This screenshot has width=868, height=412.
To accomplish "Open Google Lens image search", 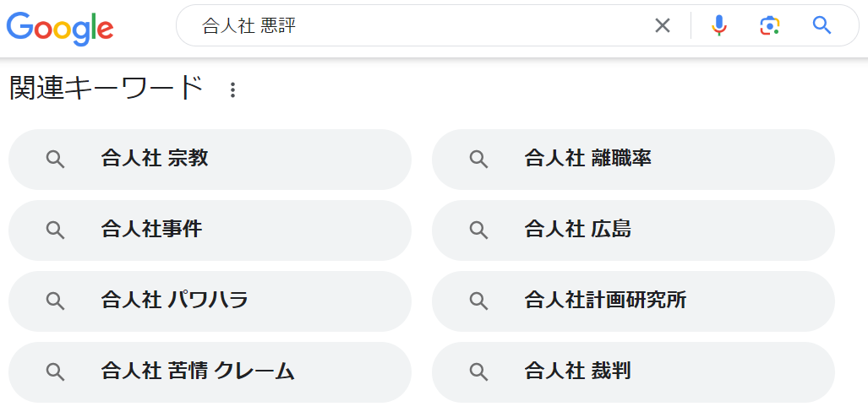I will click(x=769, y=26).
